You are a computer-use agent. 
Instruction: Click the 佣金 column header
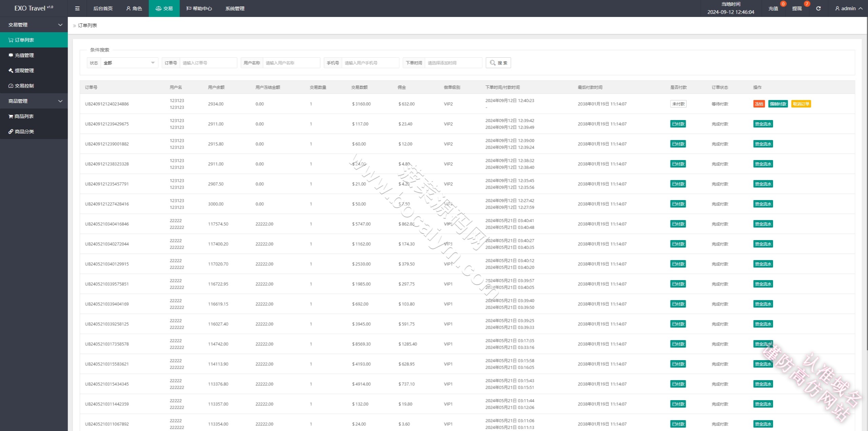pos(402,87)
